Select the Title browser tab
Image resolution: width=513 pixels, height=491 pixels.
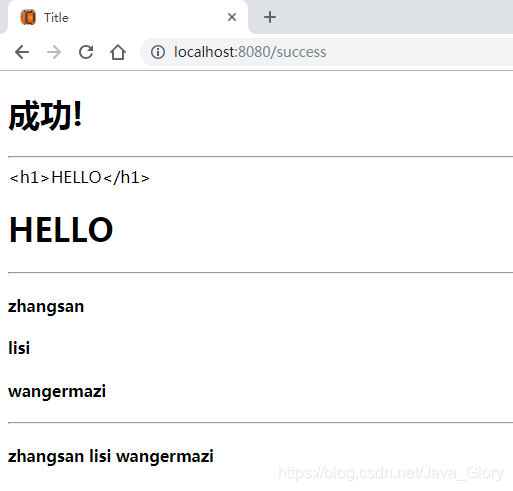click(x=127, y=17)
